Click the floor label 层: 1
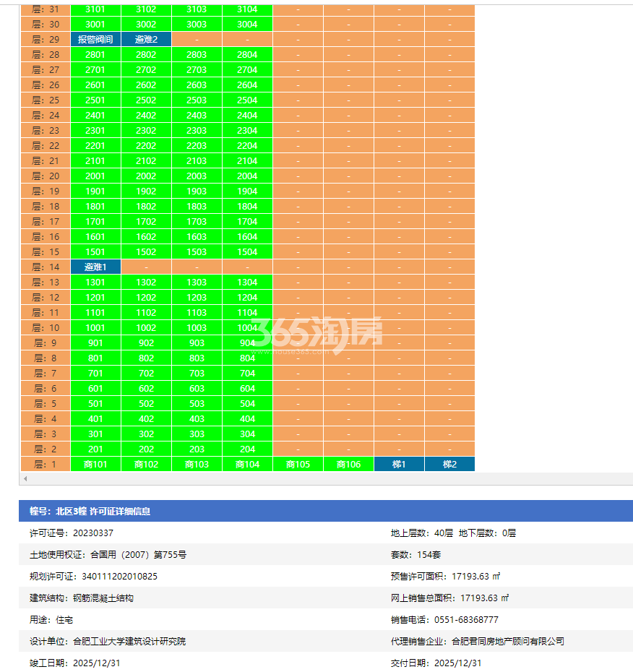633x672 pixels. point(46,464)
